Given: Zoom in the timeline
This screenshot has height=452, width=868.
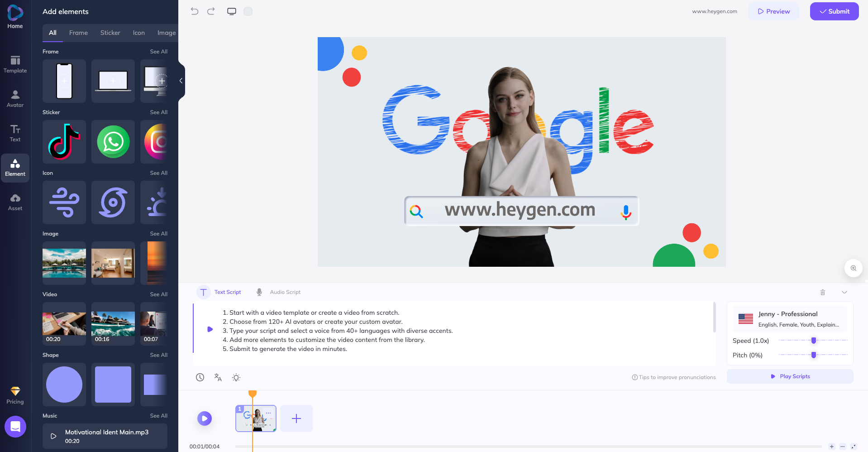Looking at the screenshot, I should (x=832, y=447).
